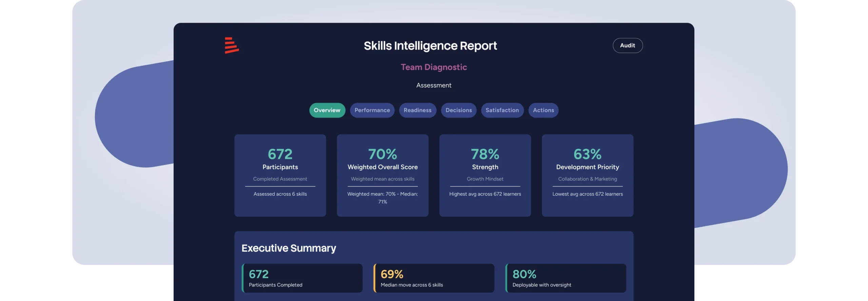Click 'Lowest avg across 672 learners' text
Screen dimensions: 868x301
[x=587, y=194]
